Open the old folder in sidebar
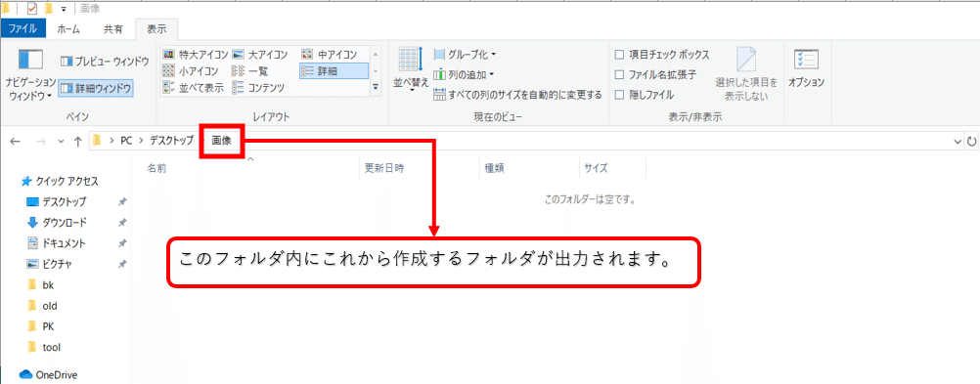This screenshot has width=980, height=384. pos(42,305)
